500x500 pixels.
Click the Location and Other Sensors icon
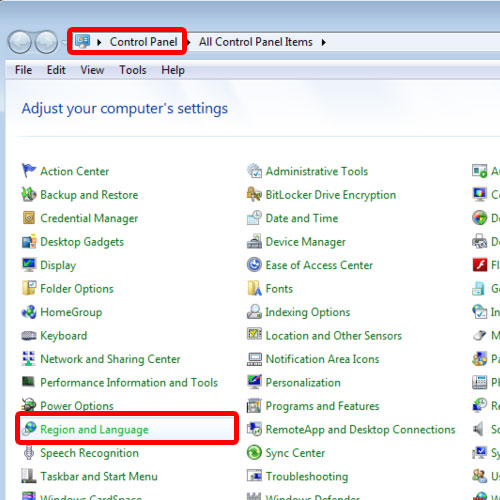pos(254,334)
